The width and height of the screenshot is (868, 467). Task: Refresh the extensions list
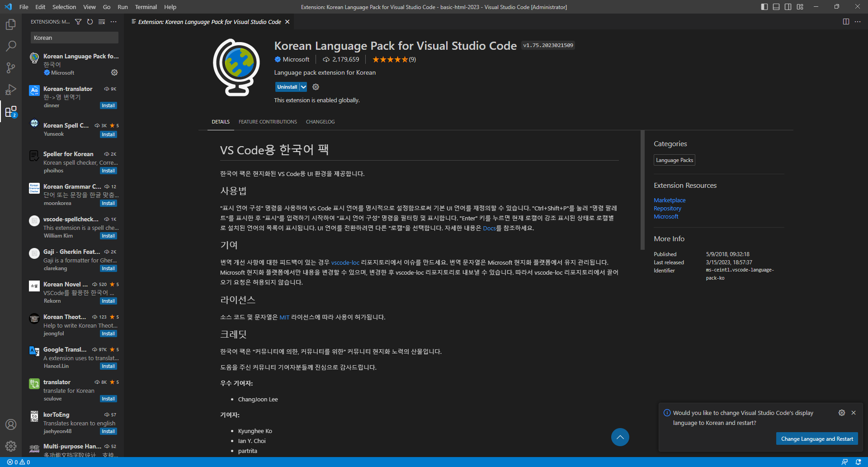tap(90, 22)
